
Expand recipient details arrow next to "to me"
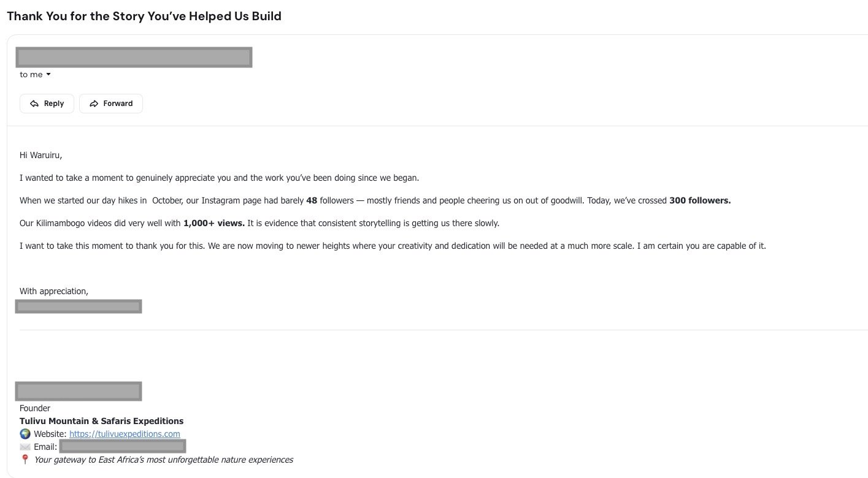(48, 75)
